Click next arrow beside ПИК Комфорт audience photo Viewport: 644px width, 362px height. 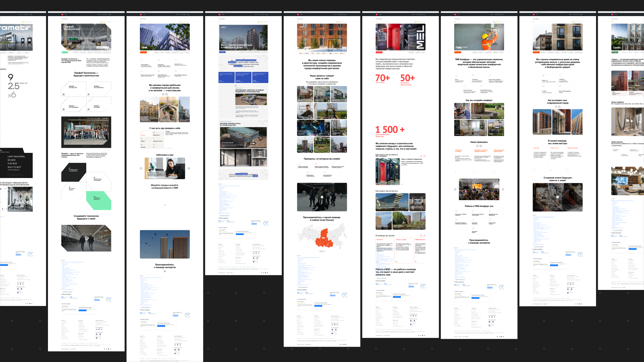pyautogui.click(x=503, y=189)
